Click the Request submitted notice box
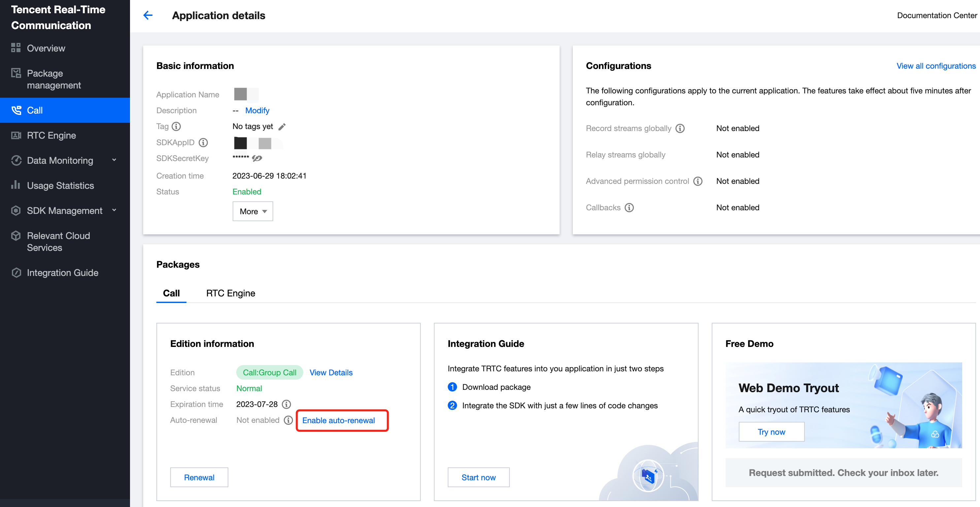Viewport: 980px width, 507px height. (844, 473)
